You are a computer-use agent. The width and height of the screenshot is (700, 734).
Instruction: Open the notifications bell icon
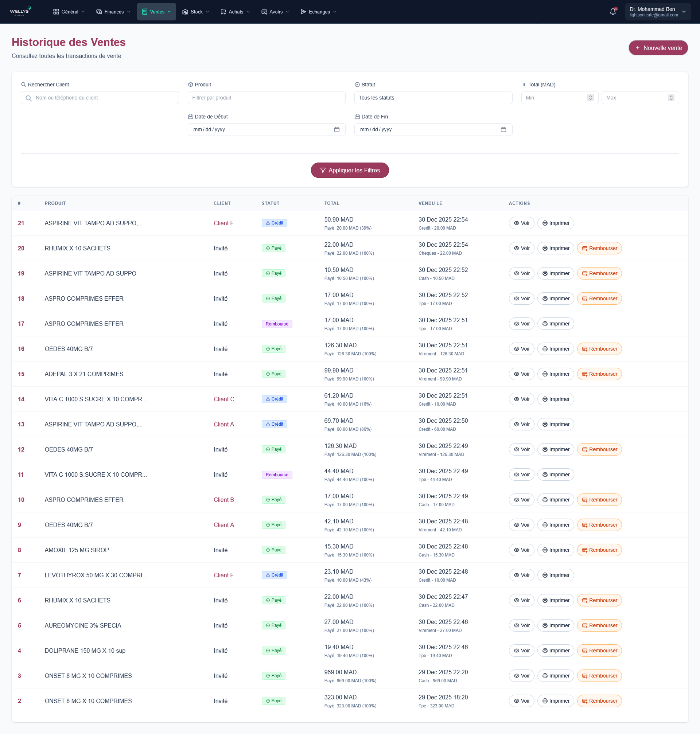[612, 12]
